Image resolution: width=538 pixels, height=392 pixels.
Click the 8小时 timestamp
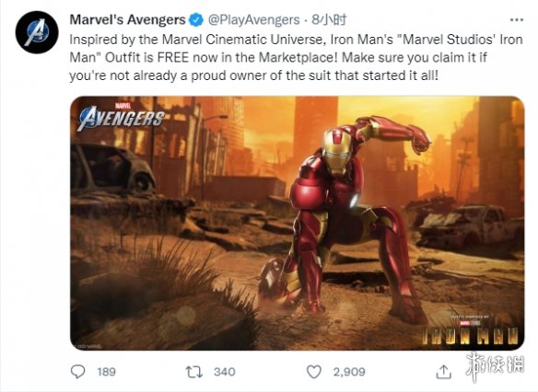click(x=329, y=20)
